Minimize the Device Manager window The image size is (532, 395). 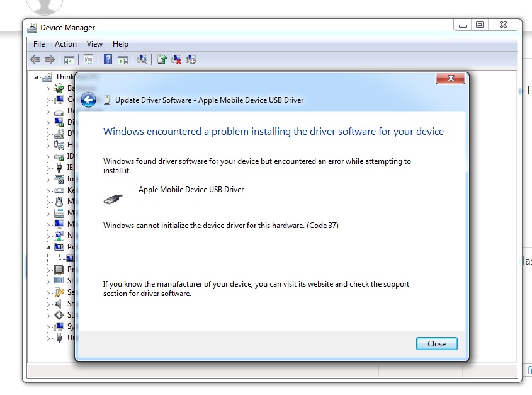click(x=463, y=25)
